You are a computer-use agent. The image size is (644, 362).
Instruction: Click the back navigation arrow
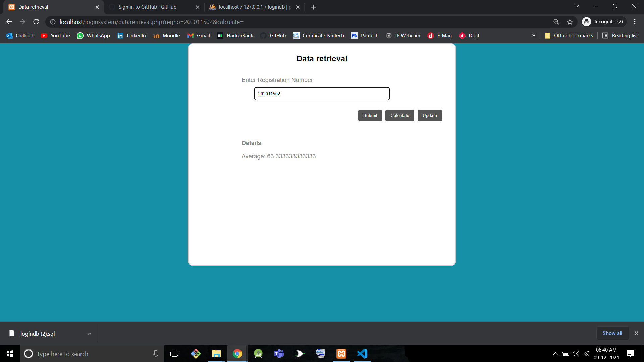(9, 22)
